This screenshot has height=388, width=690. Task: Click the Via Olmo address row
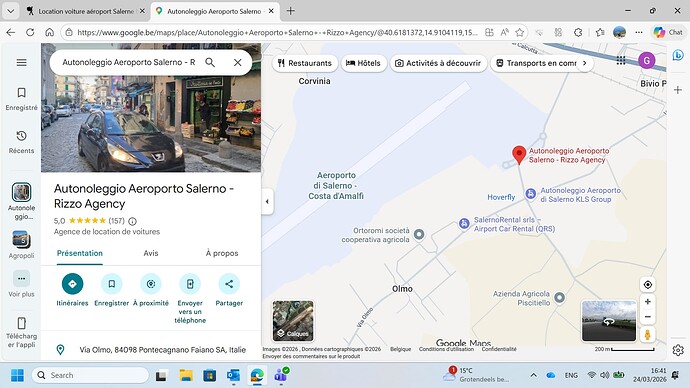click(151, 350)
